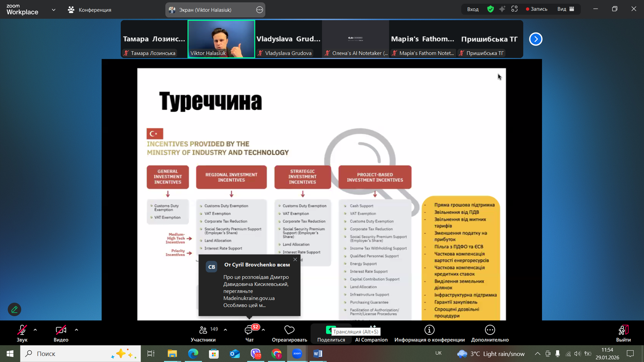Click the green pencil annotate icon
This screenshot has width=644, height=362.
pos(14,309)
